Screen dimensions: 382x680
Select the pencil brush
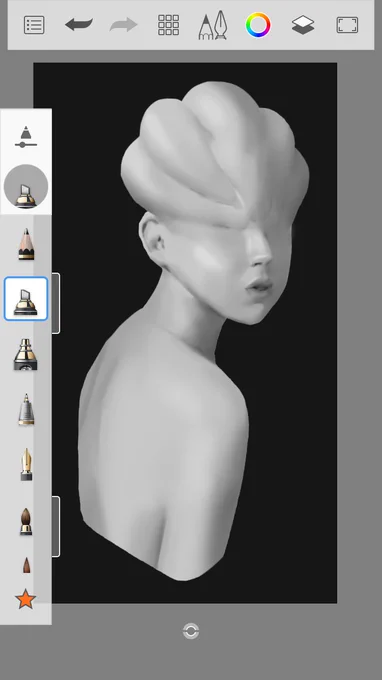pos(26,244)
